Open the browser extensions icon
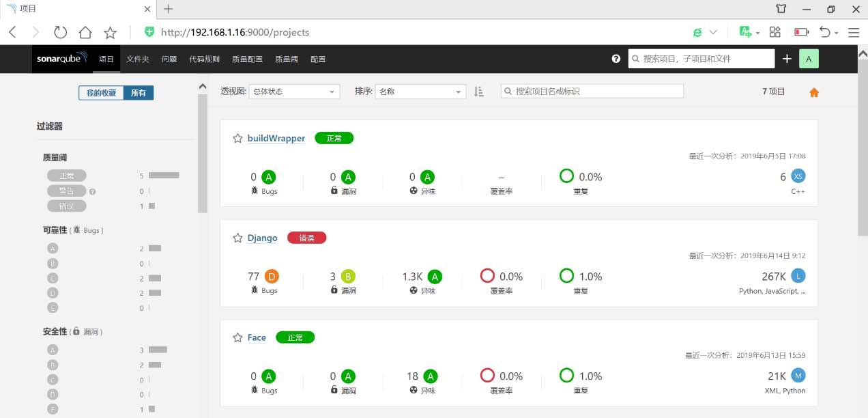 pyautogui.click(x=775, y=31)
